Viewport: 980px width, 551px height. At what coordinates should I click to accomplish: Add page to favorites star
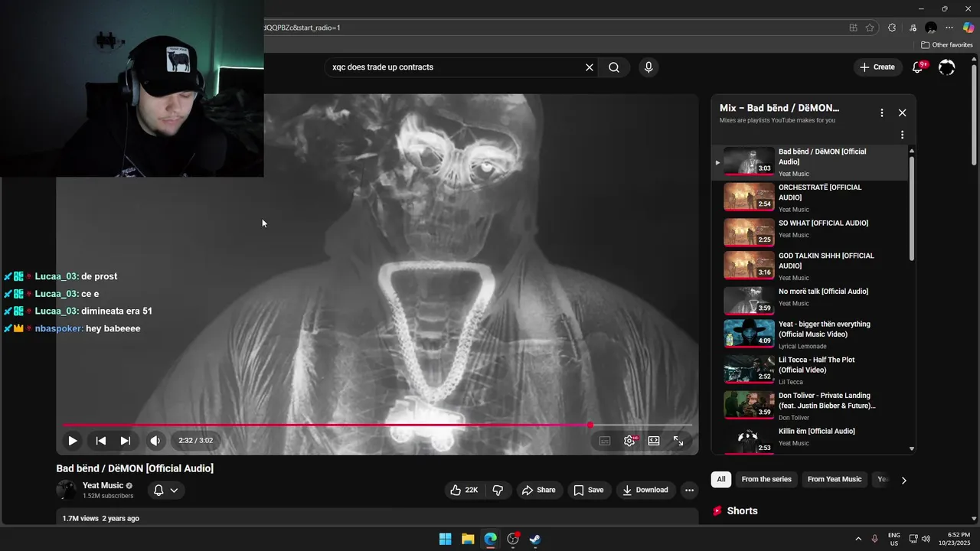(870, 28)
